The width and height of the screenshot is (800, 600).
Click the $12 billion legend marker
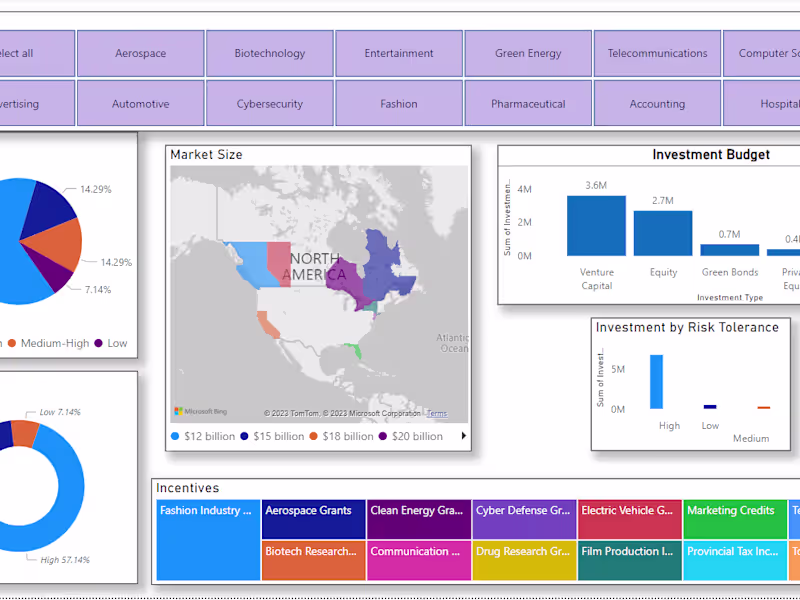pyautogui.click(x=175, y=436)
